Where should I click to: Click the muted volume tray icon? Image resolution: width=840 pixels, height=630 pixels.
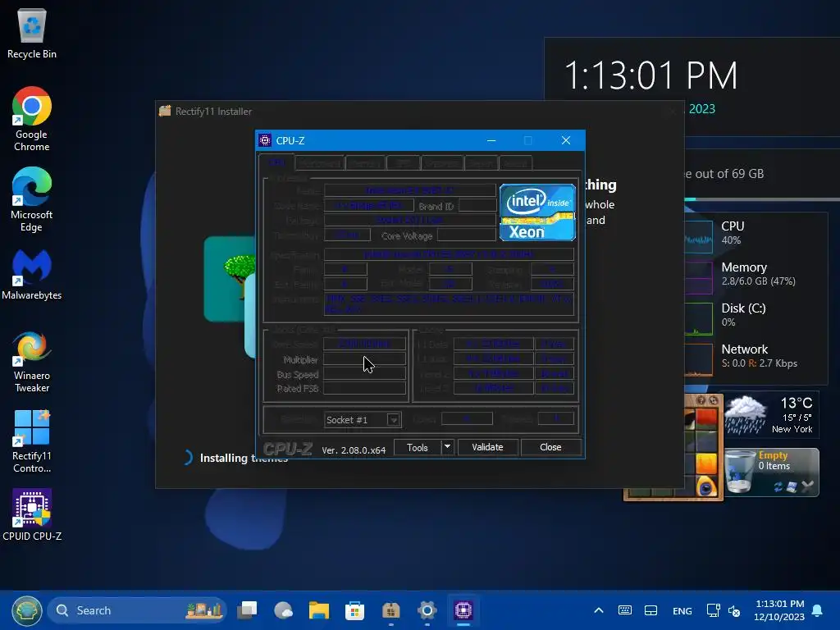click(734, 610)
